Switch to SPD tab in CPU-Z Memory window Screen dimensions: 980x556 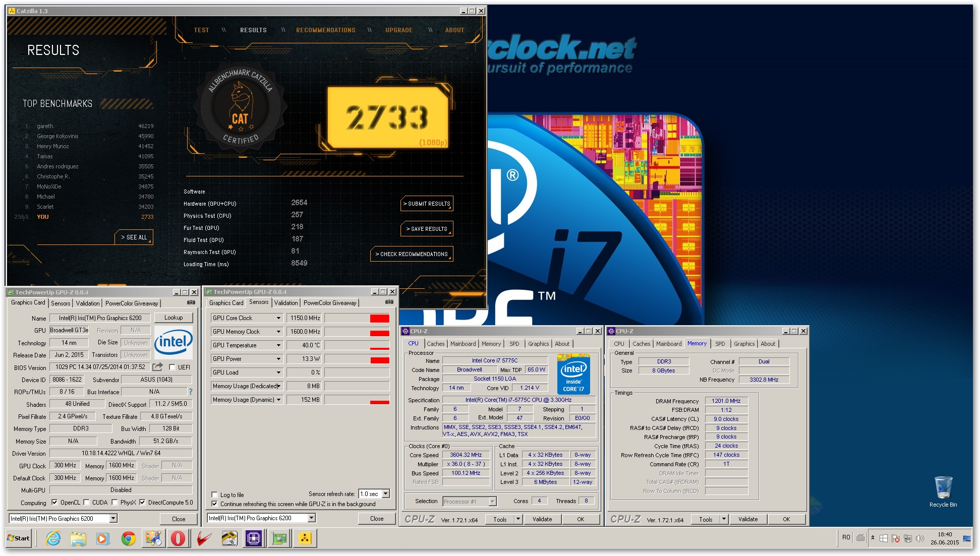(x=720, y=344)
